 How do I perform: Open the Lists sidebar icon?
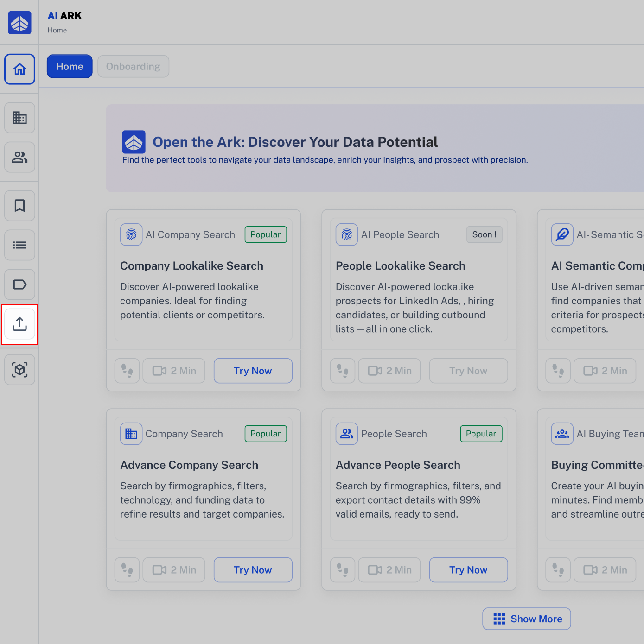click(20, 245)
